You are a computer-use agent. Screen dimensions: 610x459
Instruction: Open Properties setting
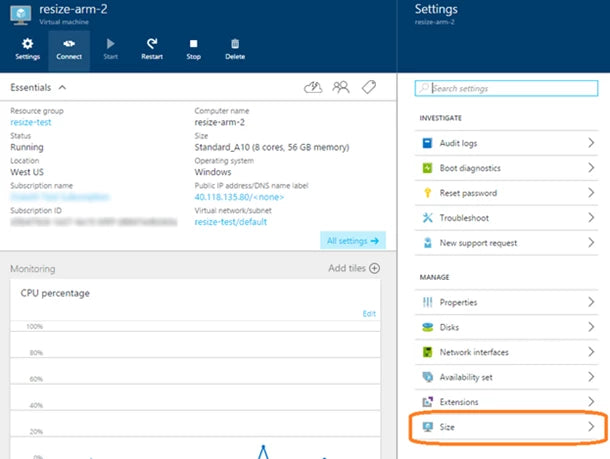[x=507, y=302]
